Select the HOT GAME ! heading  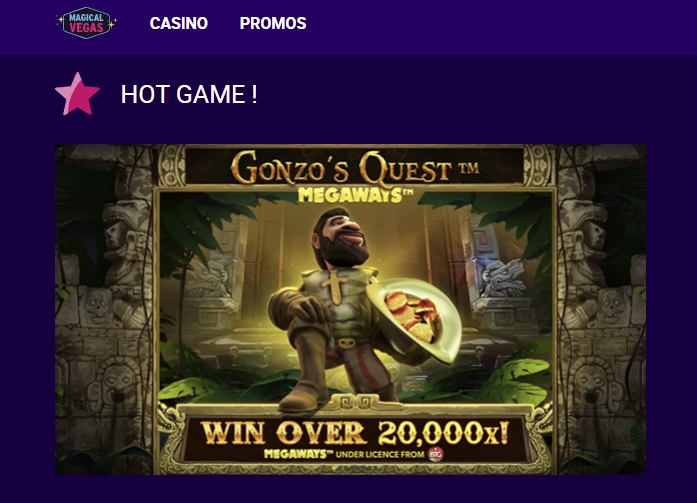click(189, 94)
